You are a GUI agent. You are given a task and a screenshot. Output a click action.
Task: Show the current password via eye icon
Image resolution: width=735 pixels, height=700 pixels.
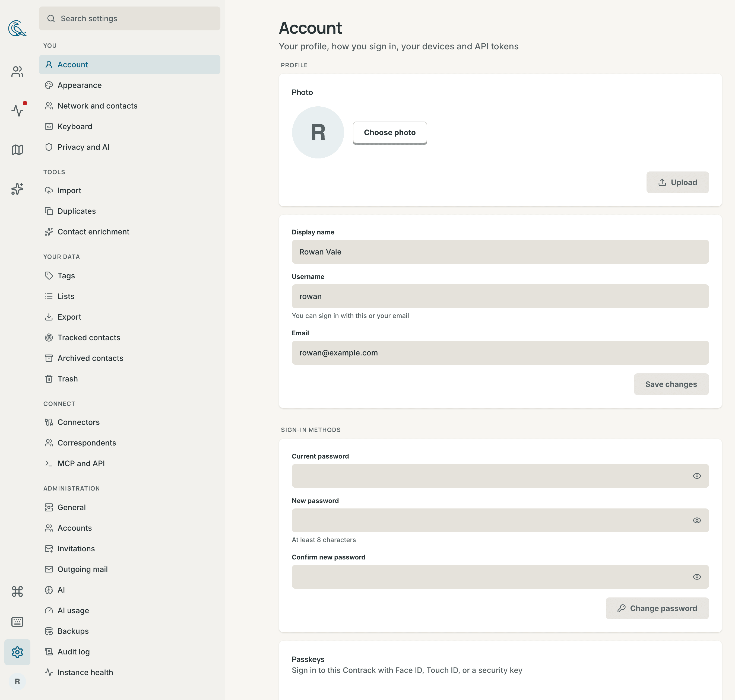tap(696, 476)
